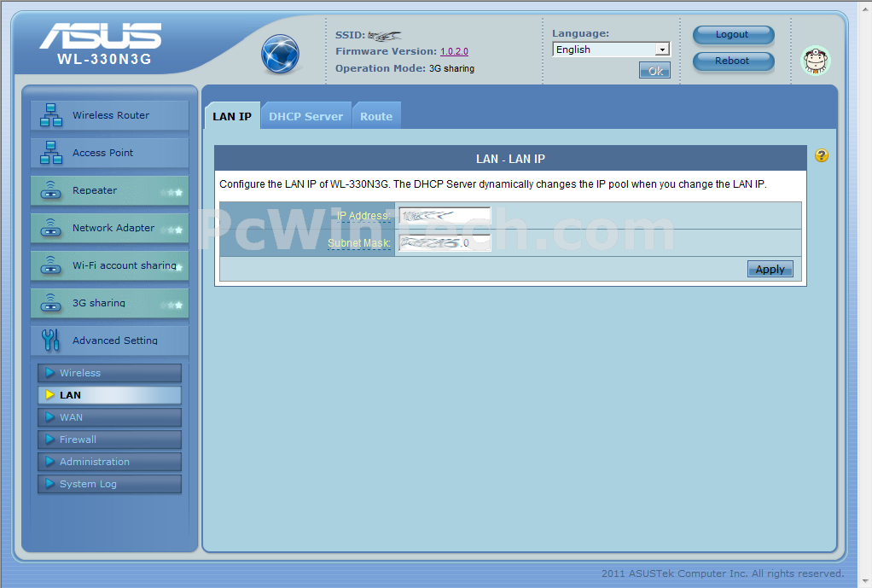Switch to the DHCP Server tab

point(305,116)
